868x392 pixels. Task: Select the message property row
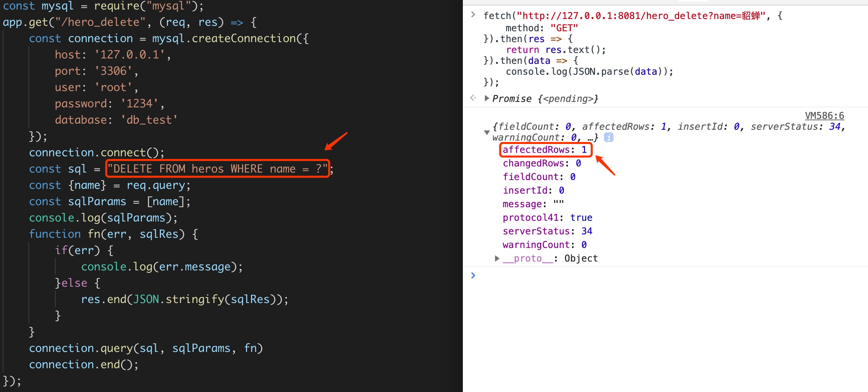(533, 204)
